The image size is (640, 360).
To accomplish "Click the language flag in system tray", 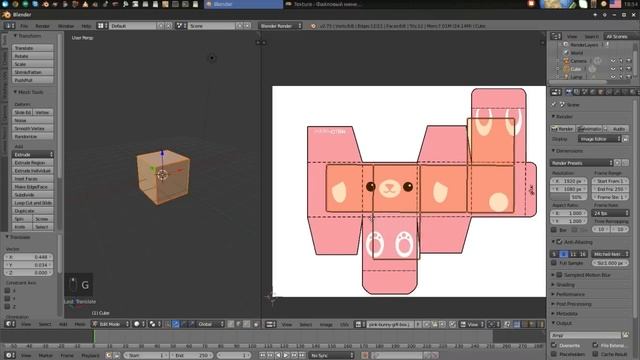I will click(615, 4).
